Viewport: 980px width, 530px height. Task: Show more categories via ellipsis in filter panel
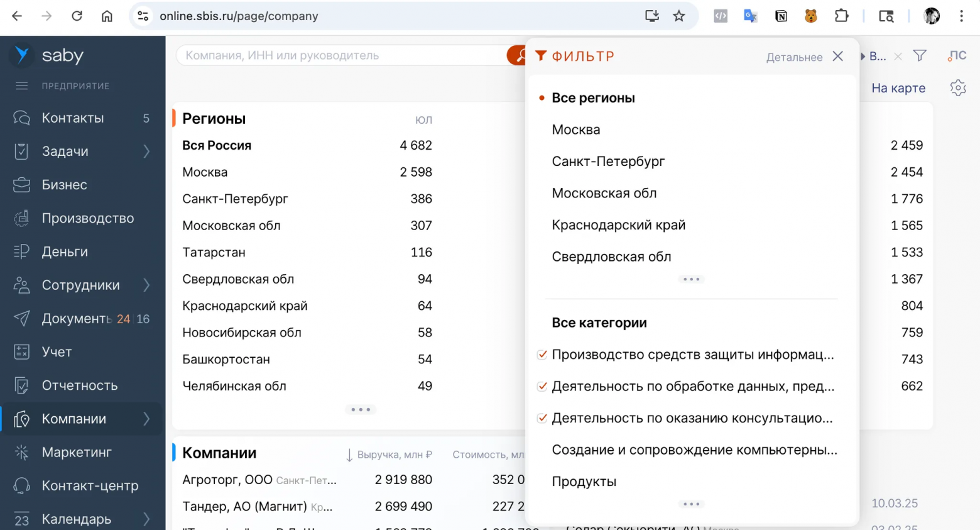[x=691, y=503]
